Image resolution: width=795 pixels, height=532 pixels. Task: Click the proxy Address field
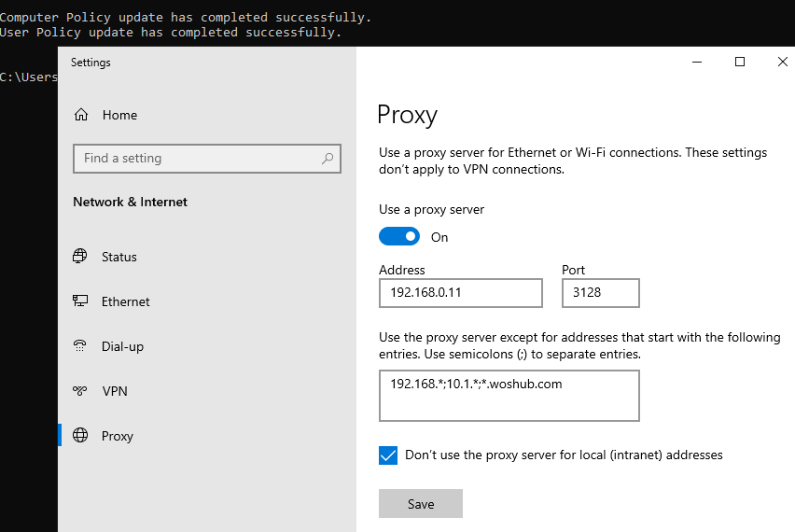pyautogui.click(x=461, y=293)
